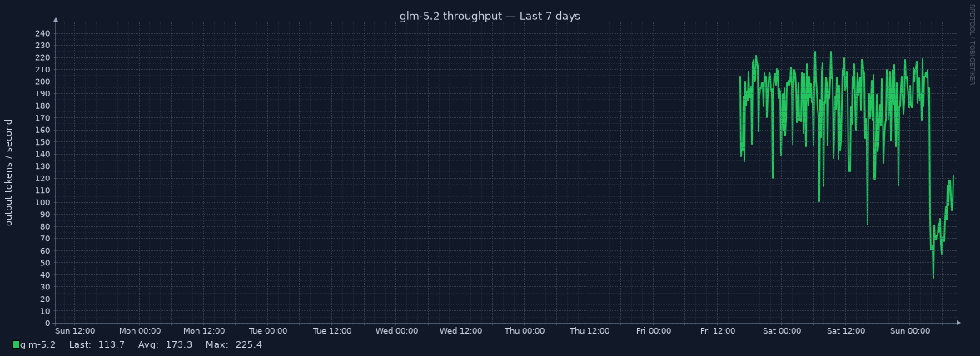Click the 50 y-axis tick label
The image size is (980, 356).
point(45,263)
